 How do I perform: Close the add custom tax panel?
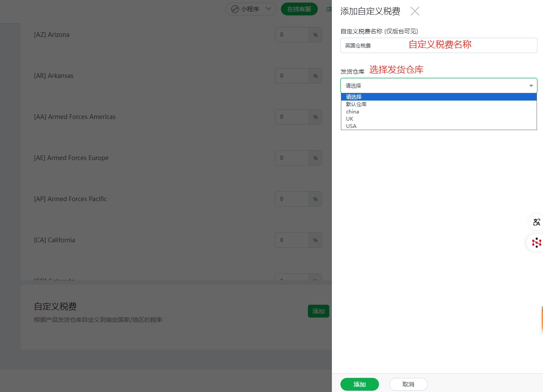coord(415,12)
